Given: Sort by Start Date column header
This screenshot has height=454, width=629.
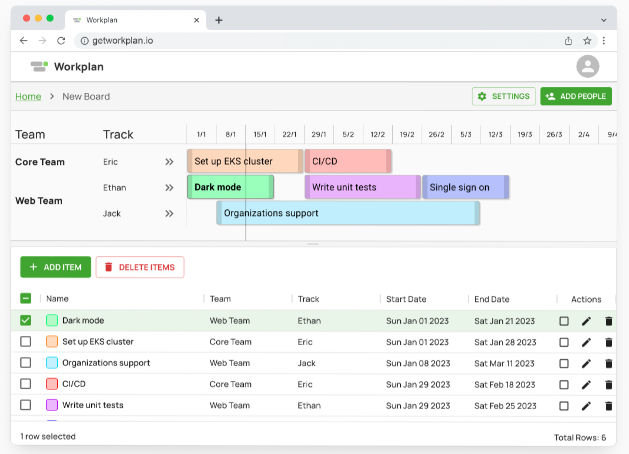Looking at the screenshot, I should pos(406,299).
